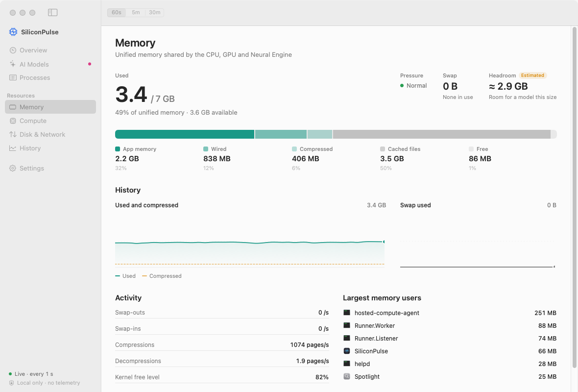
Task: Click the Cached files grey swatch
Action: pyautogui.click(x=383, y=149)
